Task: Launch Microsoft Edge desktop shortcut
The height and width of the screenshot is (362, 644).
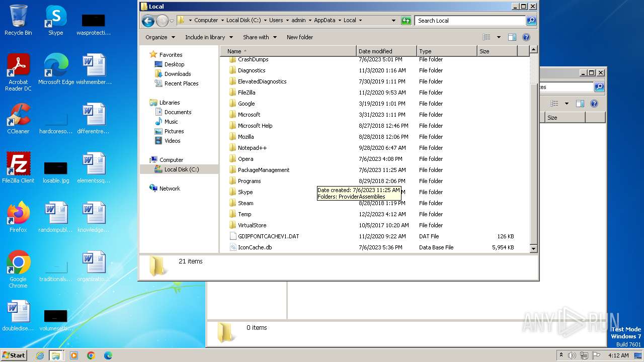Action: [x=56, y=69]
